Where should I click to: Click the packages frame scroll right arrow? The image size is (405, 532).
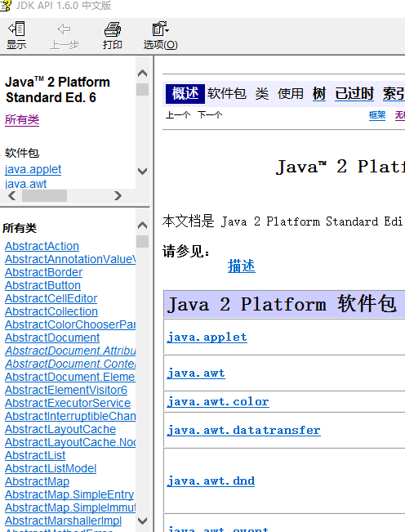[118, 196]
